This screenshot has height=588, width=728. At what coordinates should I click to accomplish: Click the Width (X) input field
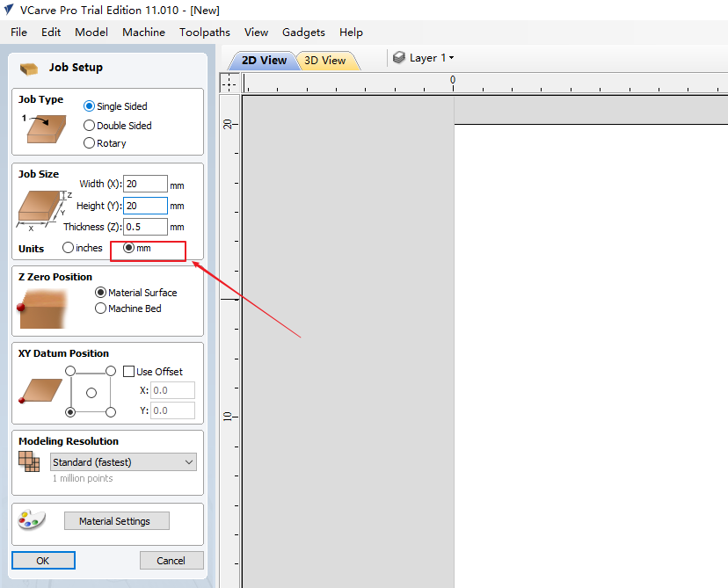coord(145,184)
